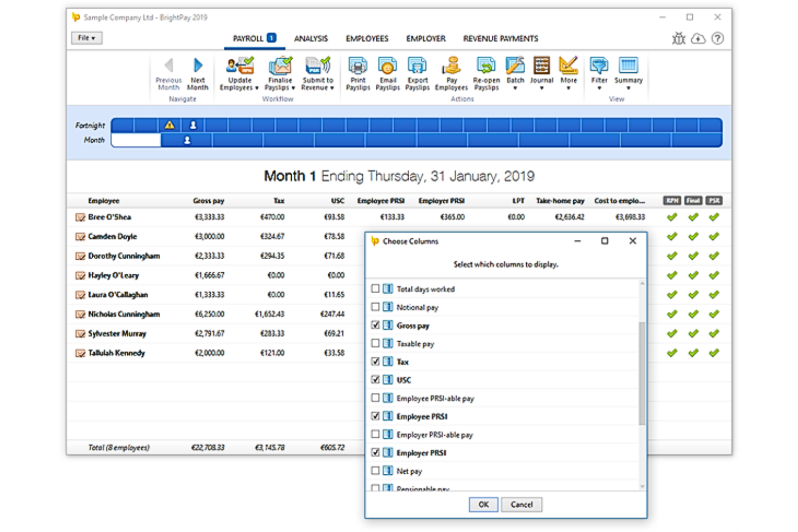Image resolution: width=798 pixels, height=532 pixels.
Task: Maximize the Choose Columns dialog
Action: click(x=604, y=241)
